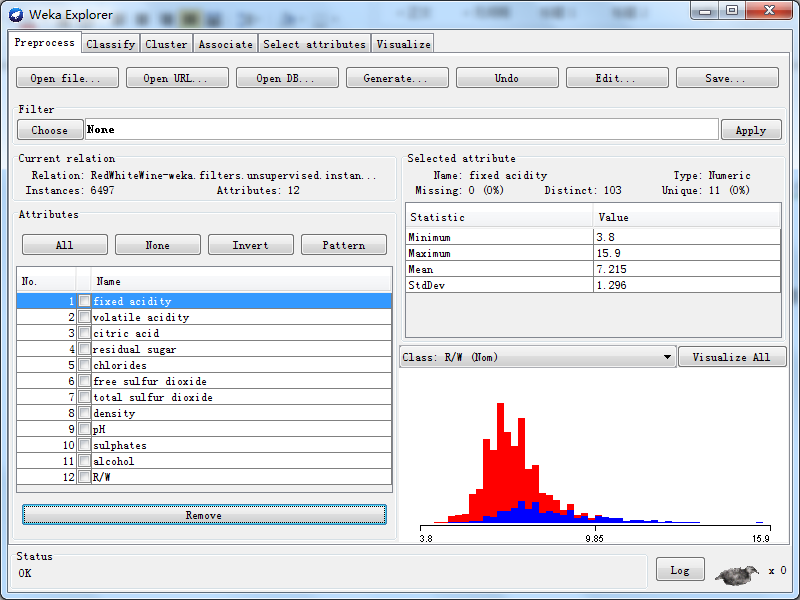The width and height of the screenshot is (800, 600).
Task: Check the pH checkbox
Action: tap(85, 429)
